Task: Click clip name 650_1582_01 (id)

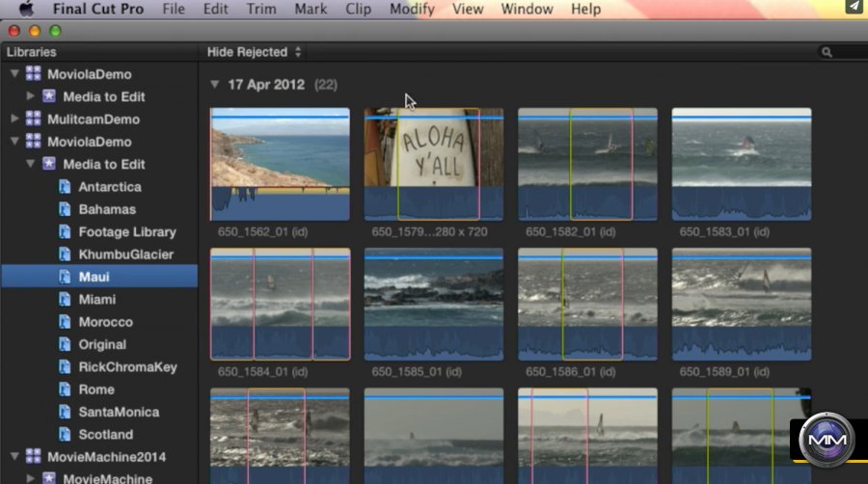Action: click(x=570, y=231)
